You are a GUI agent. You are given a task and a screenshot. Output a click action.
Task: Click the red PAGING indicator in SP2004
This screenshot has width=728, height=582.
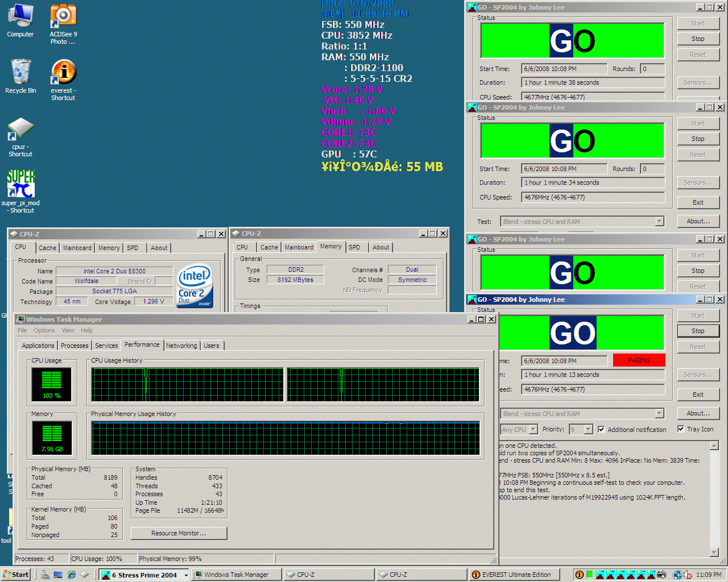pos(639,360)
